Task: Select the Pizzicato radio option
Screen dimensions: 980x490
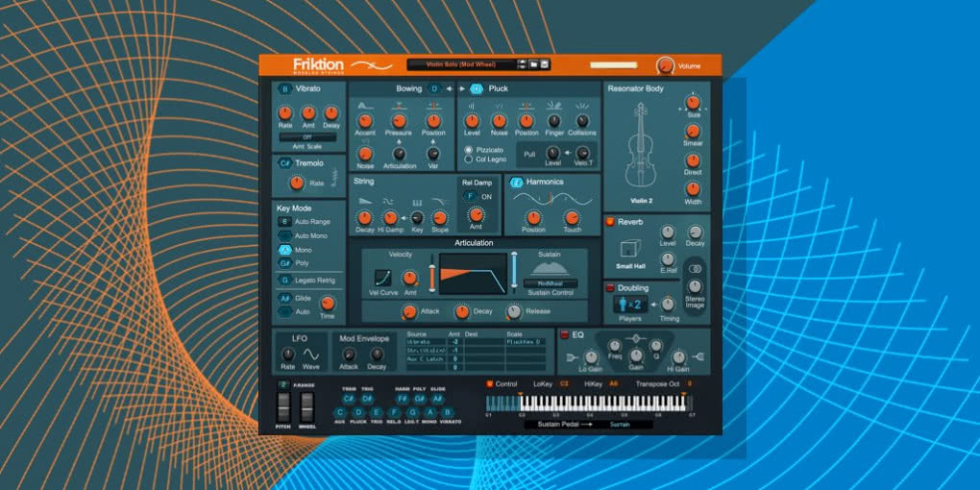Action: 469,150
